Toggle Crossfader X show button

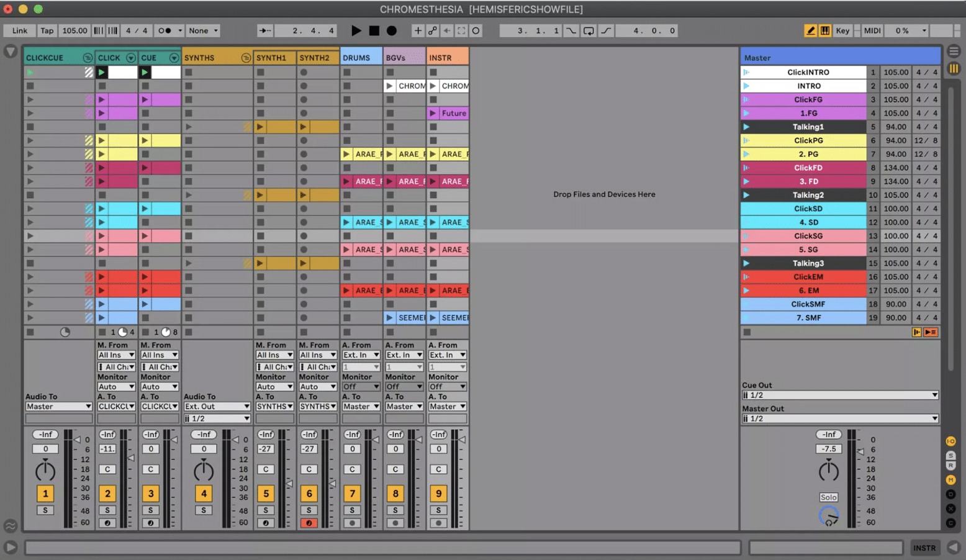tap(950, 508)
